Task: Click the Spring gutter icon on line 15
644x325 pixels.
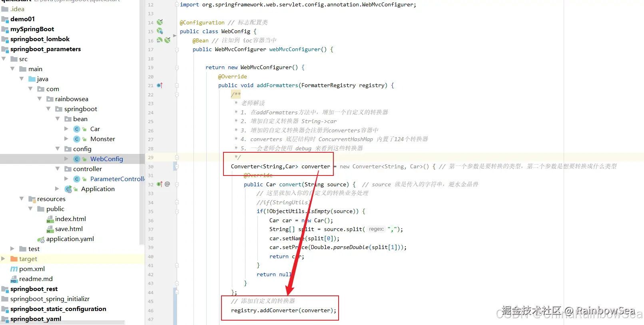Action: coord(160,31)
